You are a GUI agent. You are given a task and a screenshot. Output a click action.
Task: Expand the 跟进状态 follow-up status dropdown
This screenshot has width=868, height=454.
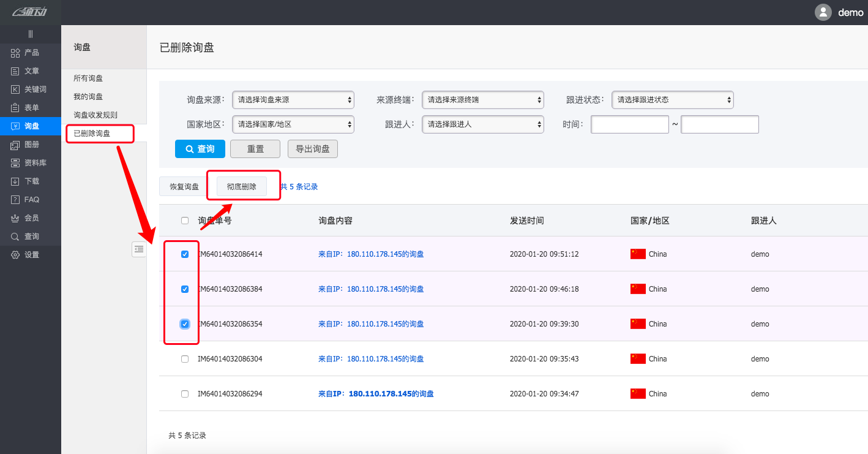pos(672,100)
